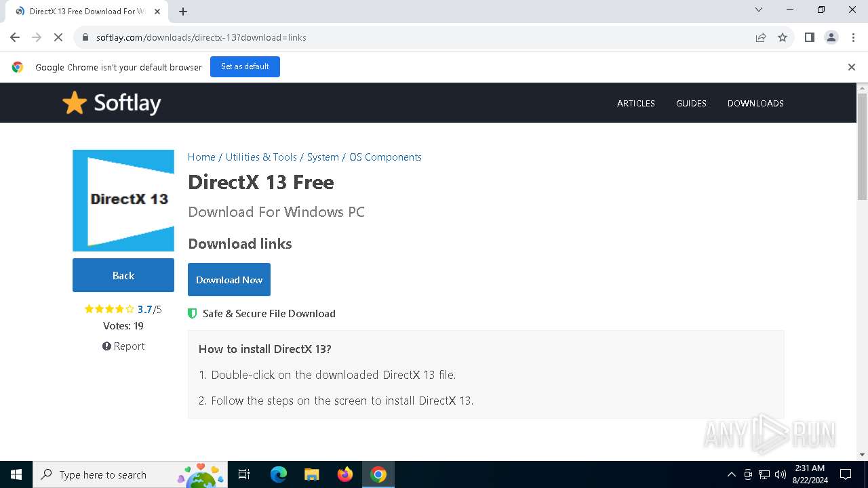
Task: Click the address bar URL
Action: coord(201,37)
